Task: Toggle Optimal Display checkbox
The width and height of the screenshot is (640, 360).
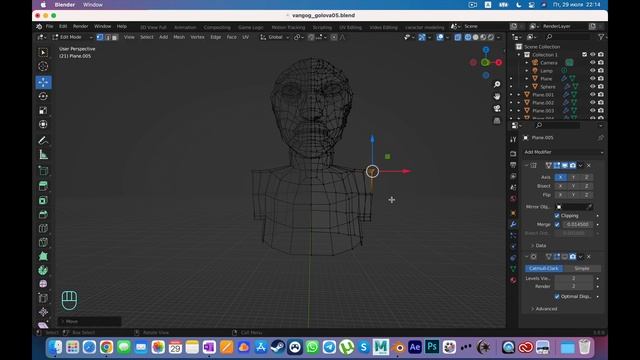Action: pos(557,296)
